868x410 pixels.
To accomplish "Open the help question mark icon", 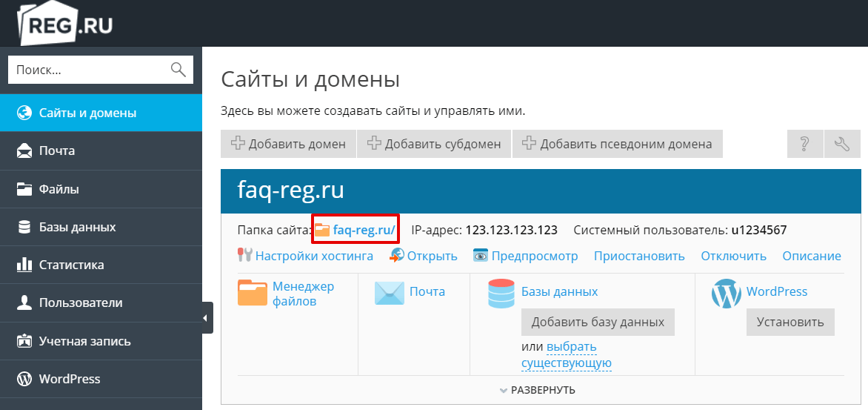I will point(804,144).
